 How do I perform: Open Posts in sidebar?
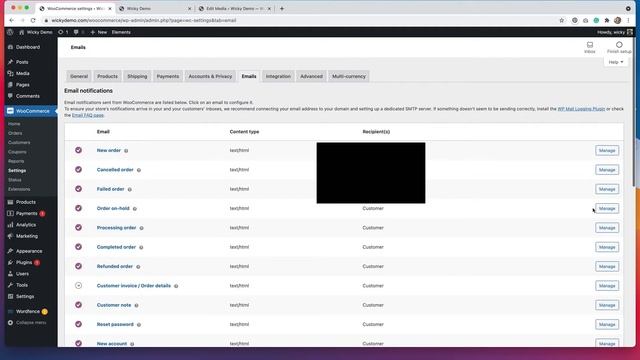click(x=22, y=62)
